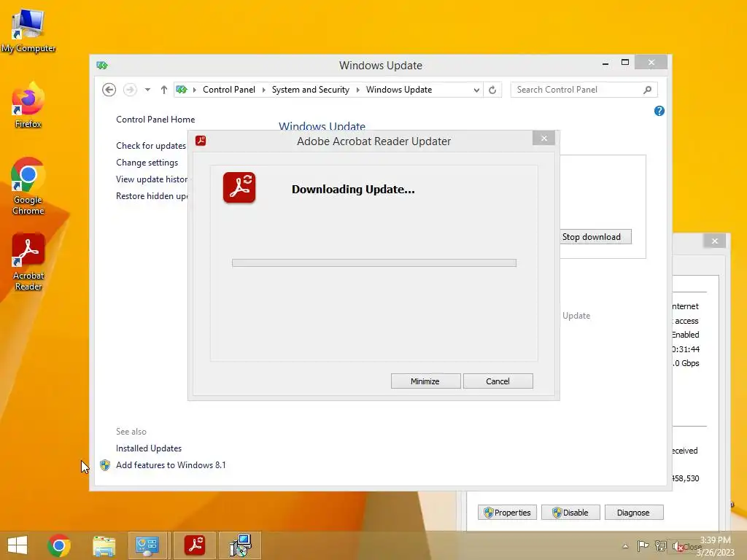
Task: Click the forward navigation arrow
Action: click(130, 90)
